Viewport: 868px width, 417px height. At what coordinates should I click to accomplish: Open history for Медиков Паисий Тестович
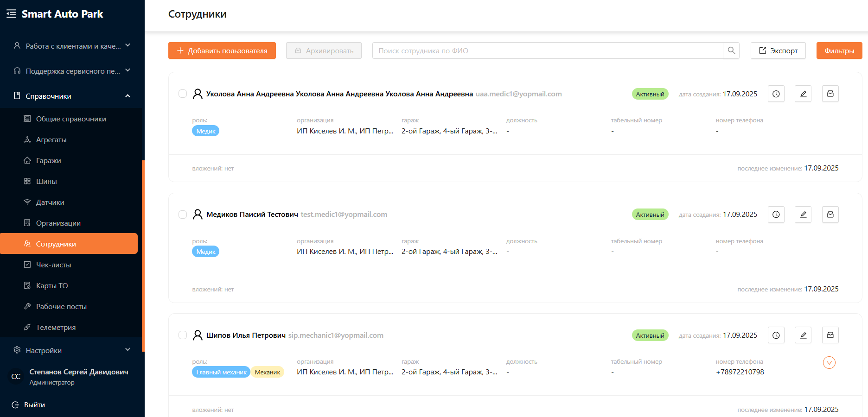[776, 215]
